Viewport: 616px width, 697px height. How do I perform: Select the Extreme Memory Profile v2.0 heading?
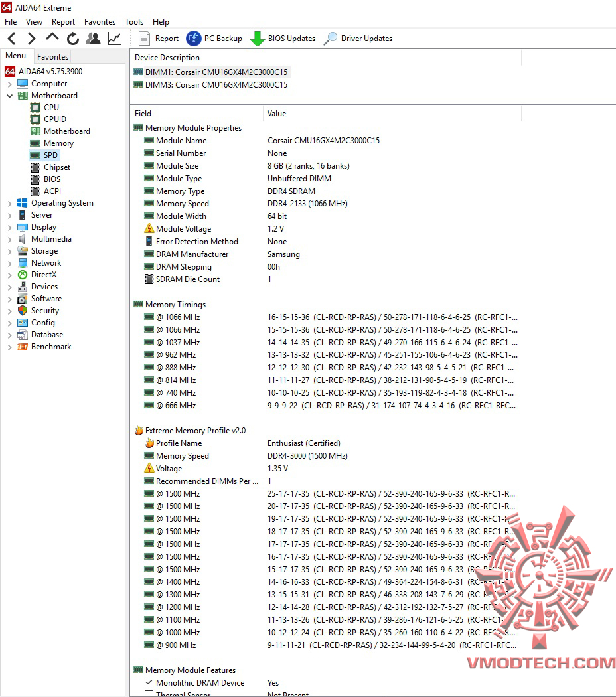(x=191, y=431)
